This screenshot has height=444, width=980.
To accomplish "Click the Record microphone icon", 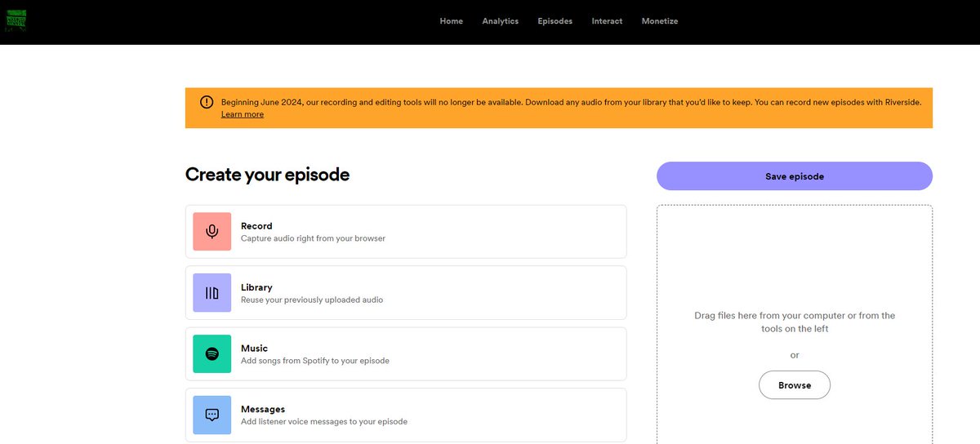I will click(x=212, y=232).
